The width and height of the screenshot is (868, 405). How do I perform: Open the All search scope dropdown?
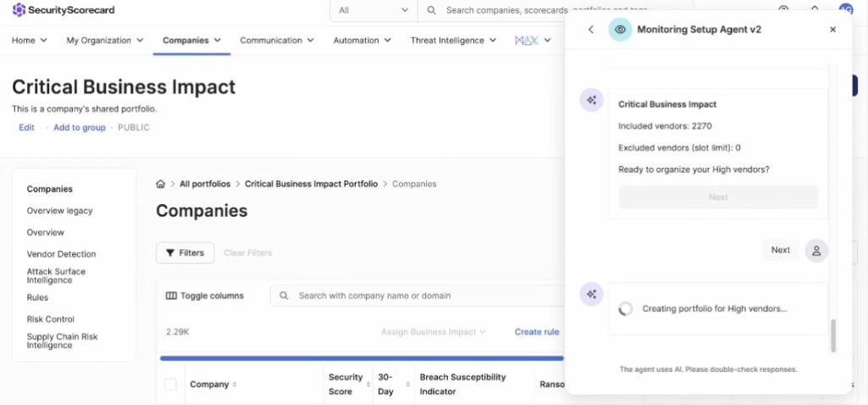coord(373,10)
